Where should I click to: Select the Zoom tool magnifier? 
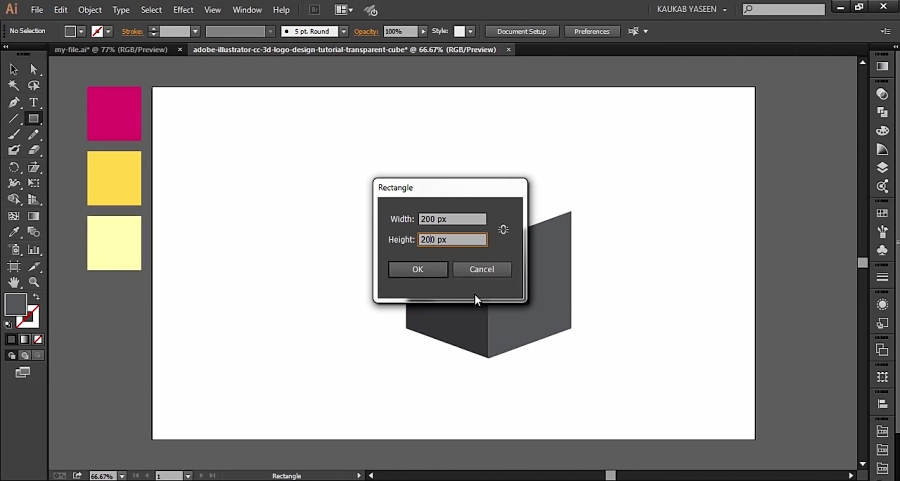34,282
